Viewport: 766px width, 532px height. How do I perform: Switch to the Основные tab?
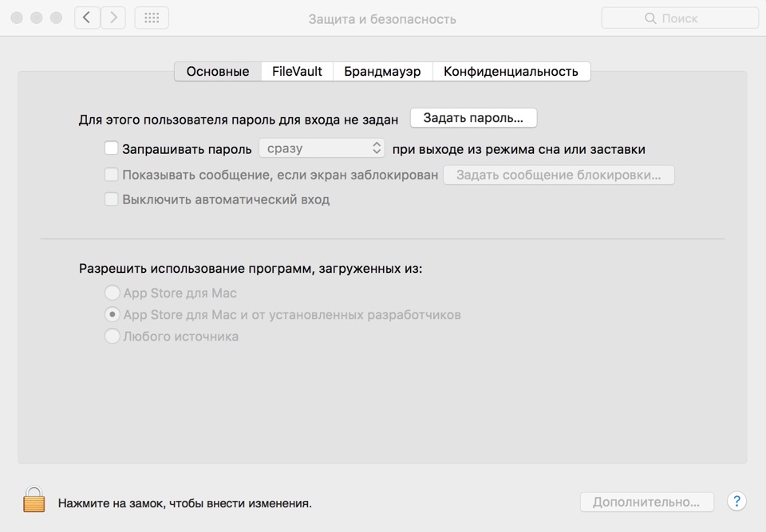tap(218, 71)
